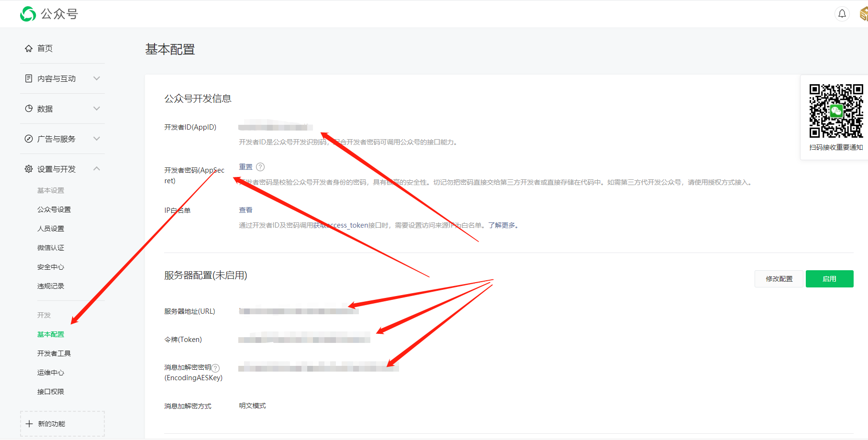Viewport: 868px width, 440px height.
Task: Expand the 广告与服务 menu chevron
Action: tap(97, 139)
